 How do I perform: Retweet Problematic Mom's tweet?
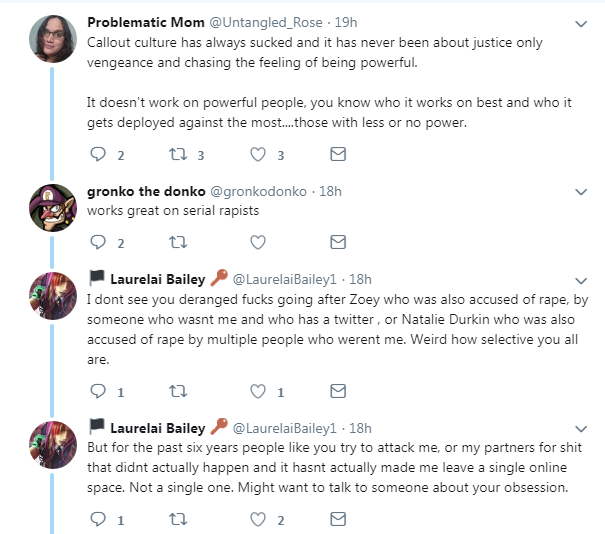178,154
